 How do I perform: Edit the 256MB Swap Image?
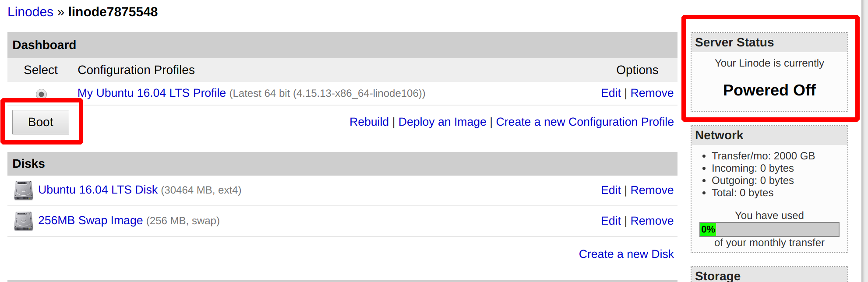point(610,221)
